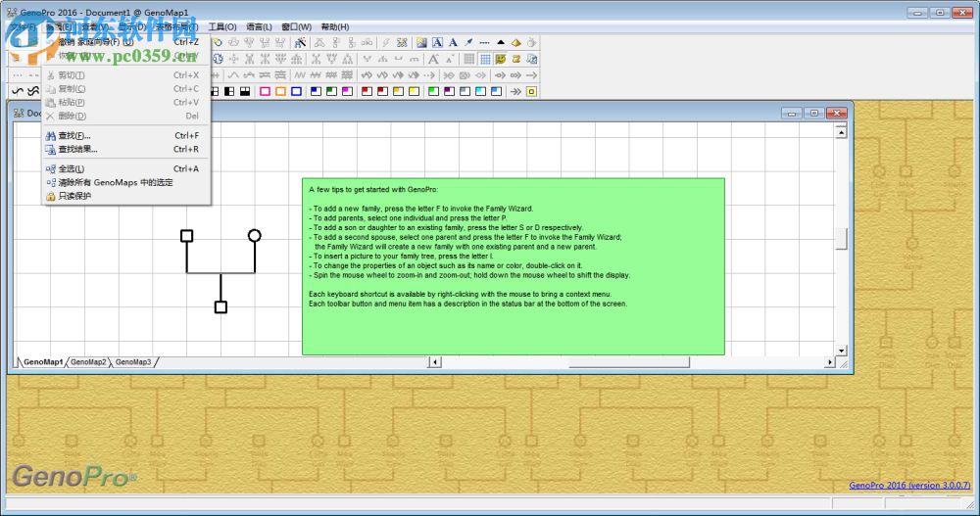The image size is (980, 516).
Task: Click the binoculars Find icon in Edit menu
Action: 51,135
